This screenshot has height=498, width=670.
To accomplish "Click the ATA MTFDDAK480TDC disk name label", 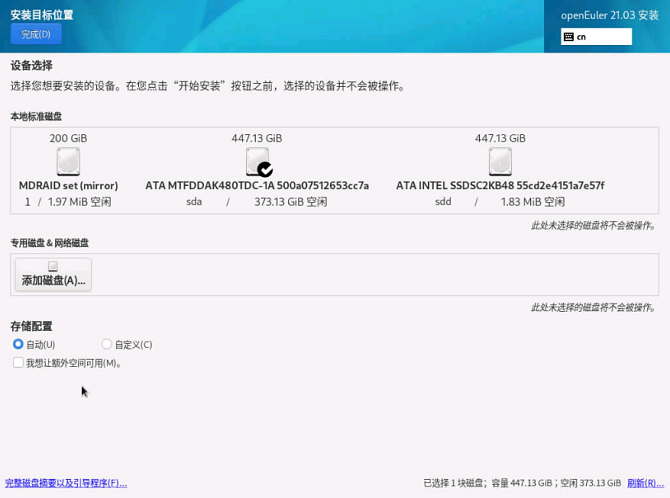I will 257,185.
